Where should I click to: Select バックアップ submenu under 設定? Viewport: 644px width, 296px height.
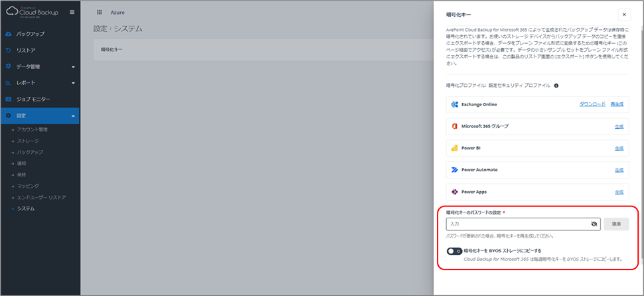point(30,152)
